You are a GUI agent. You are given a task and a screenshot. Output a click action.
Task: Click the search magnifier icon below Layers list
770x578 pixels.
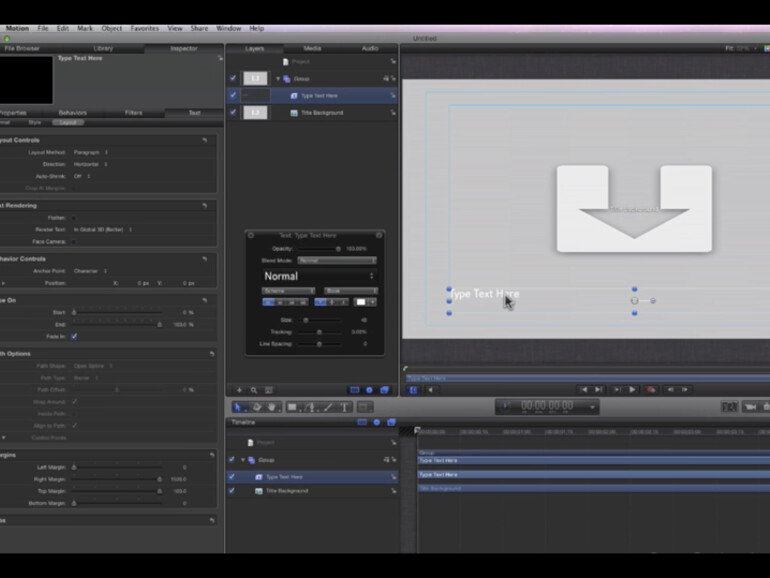click(254, 389)
